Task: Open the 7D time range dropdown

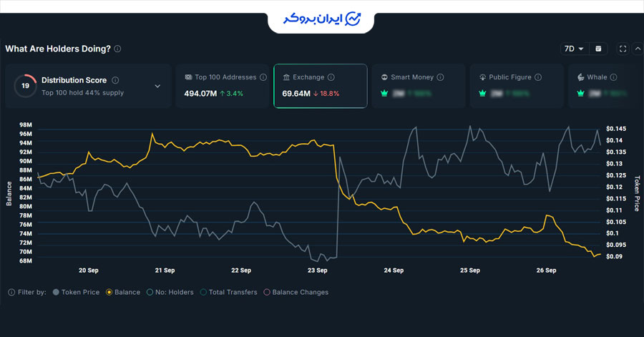Action: (574, 49)
